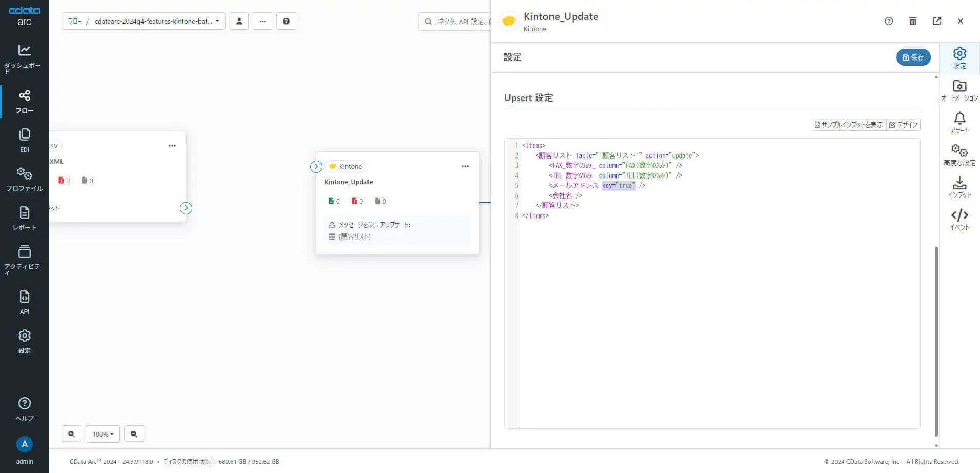Delete the Kintone_Update connector via trash icon
The height and width of the screenshot is (473, 980).
pos(912,21)
